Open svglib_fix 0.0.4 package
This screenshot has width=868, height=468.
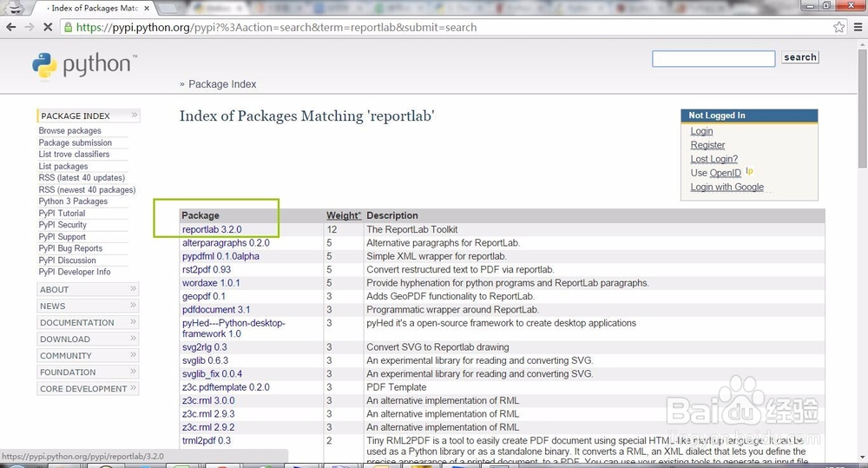click(x=212, y=374)
